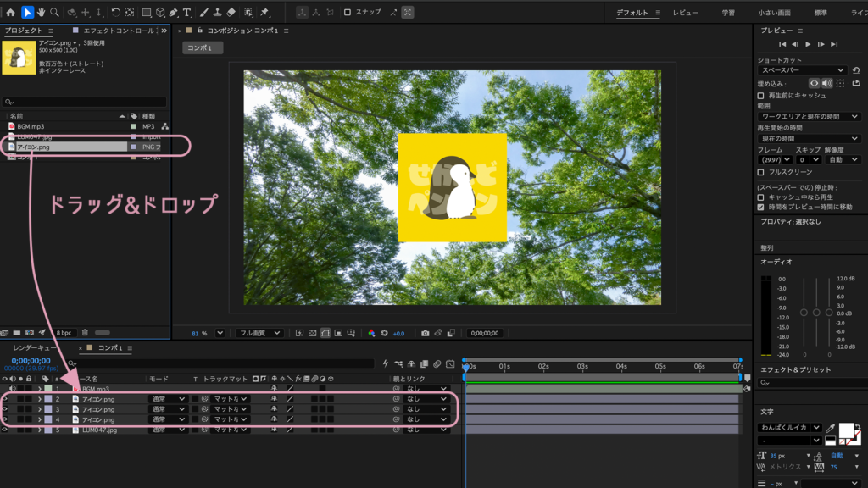Open the スペースバー shortcut dropdown

click(802, 70)
